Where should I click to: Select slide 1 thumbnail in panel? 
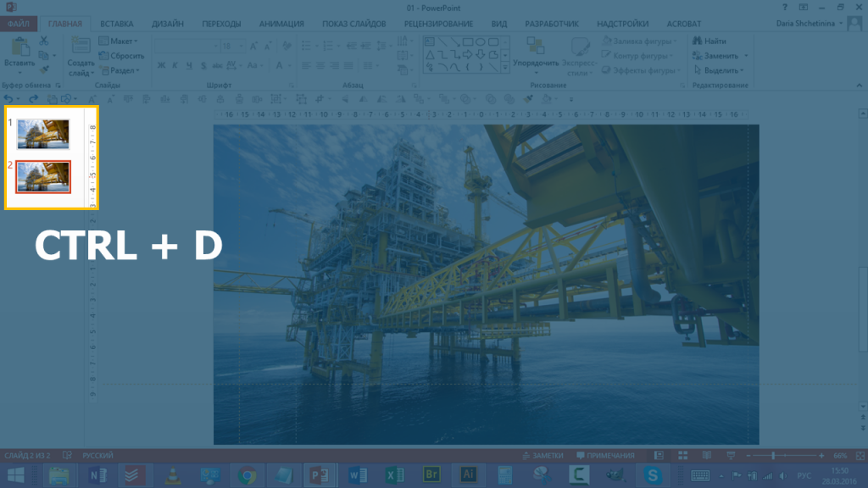[x=42, y=133]
